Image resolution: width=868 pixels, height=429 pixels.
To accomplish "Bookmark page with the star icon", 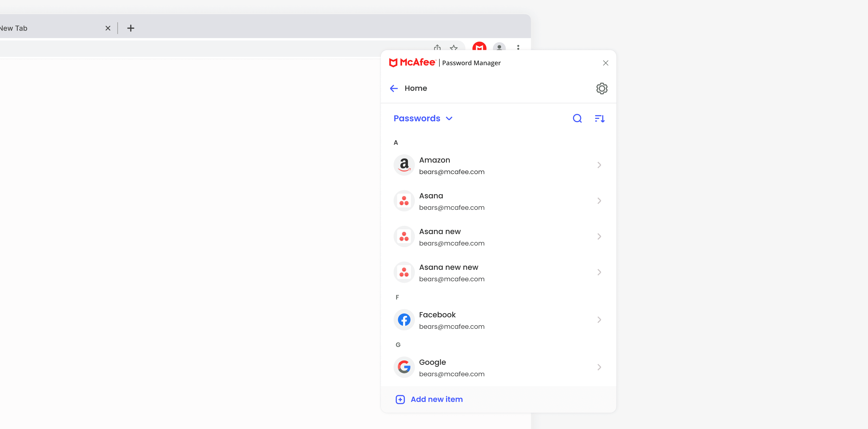I will click(453, 47).
